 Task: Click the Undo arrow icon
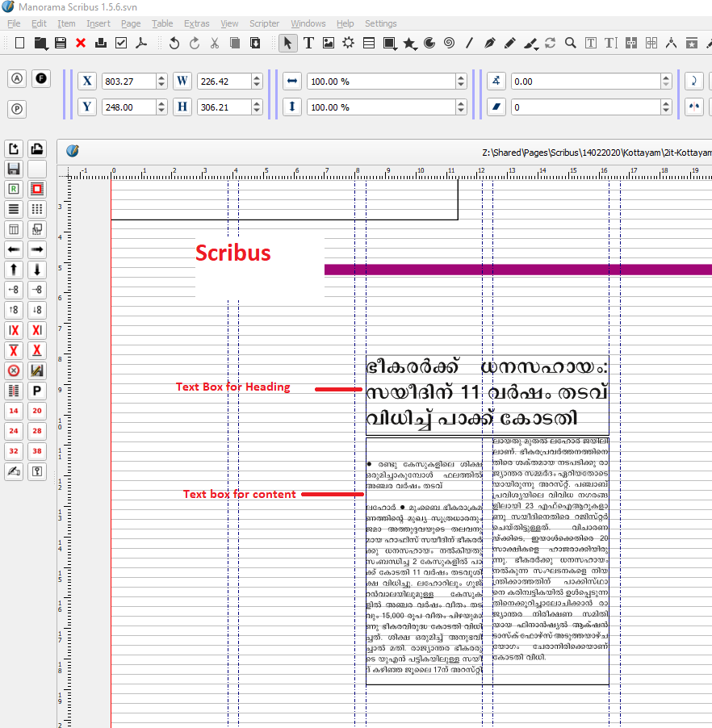pos(174,43)
